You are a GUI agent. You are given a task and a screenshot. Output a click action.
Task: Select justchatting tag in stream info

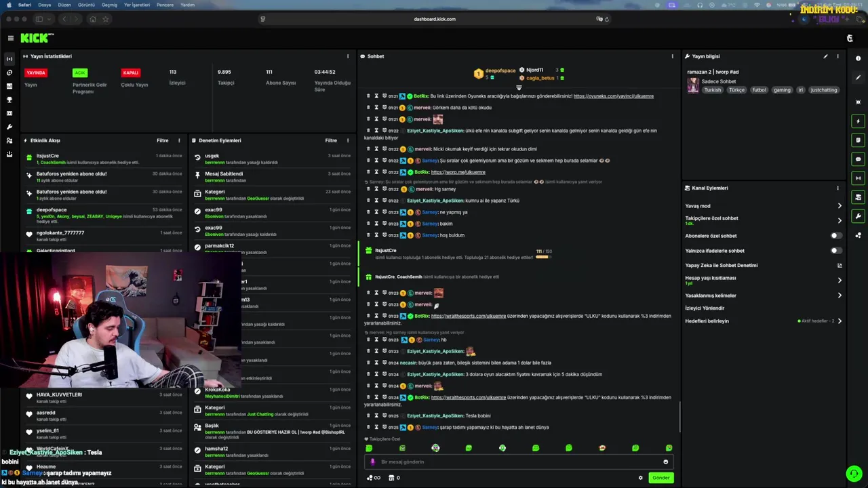tap(823, 90)
